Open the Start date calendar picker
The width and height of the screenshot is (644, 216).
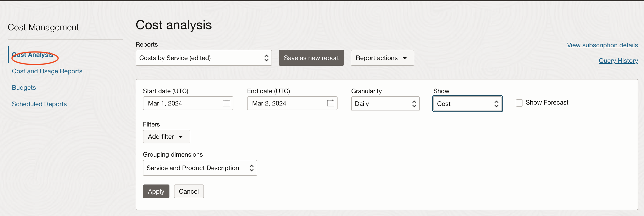point(226,103)
